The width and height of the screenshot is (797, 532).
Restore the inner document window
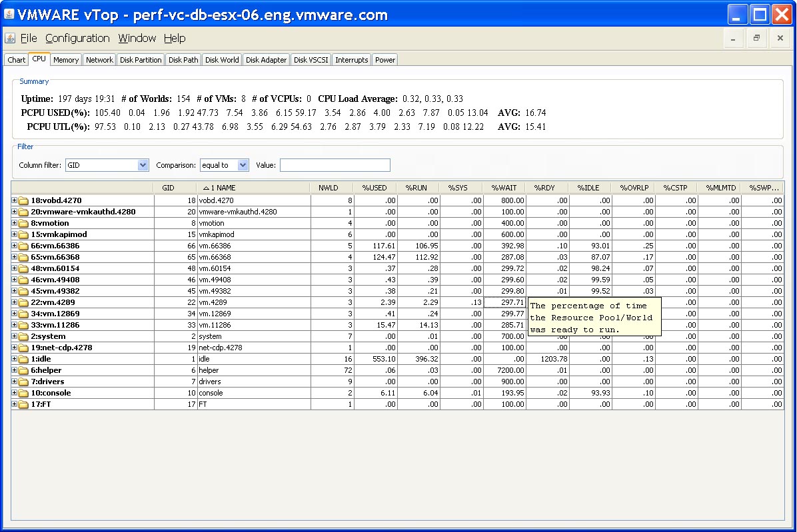pos(756,38)
